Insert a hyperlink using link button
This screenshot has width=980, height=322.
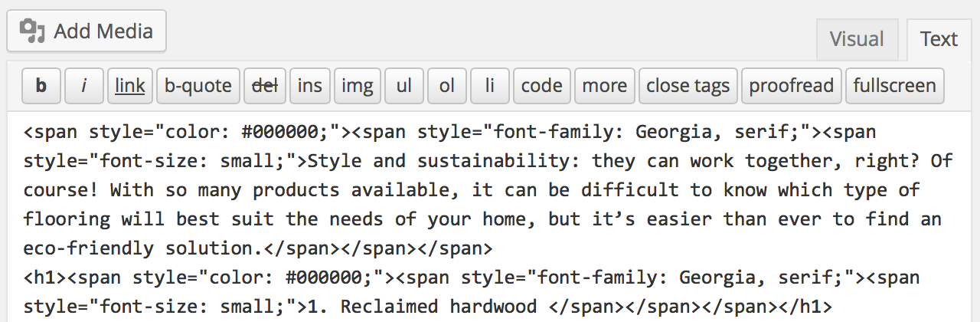point(130,86)
